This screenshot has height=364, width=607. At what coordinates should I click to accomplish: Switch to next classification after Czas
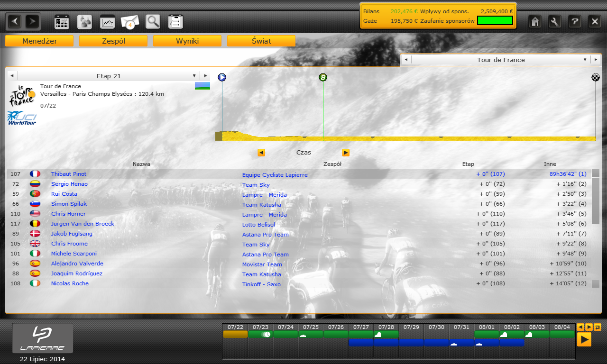[x=346, y=153]
